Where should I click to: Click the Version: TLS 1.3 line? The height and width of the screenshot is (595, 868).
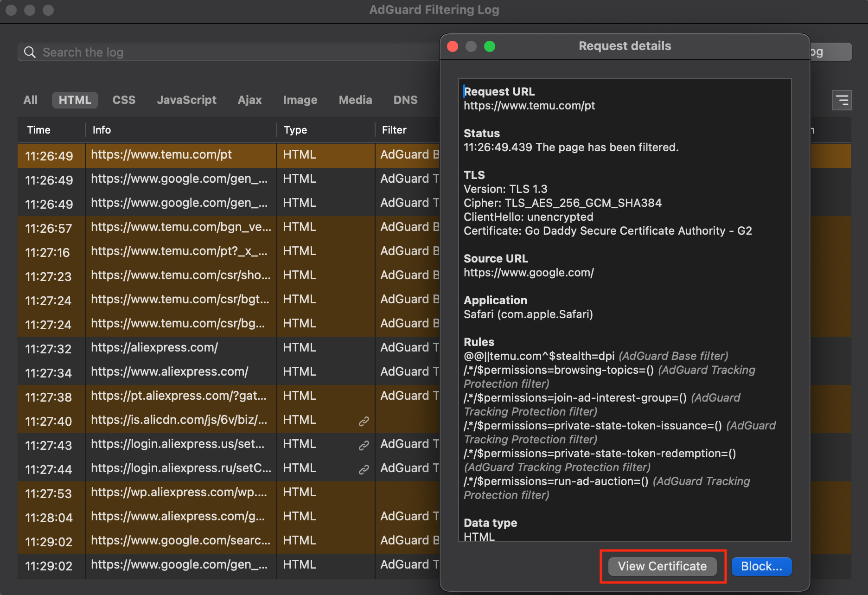tap(505, 189)
